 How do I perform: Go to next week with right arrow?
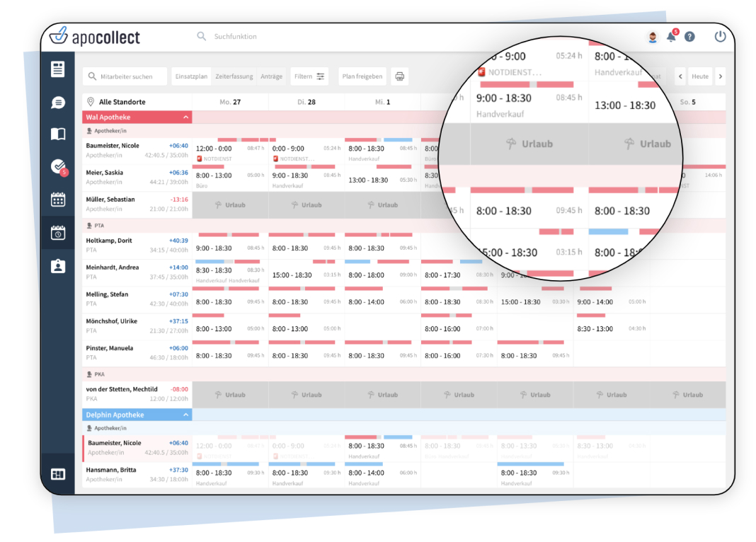tap(720, 76)
